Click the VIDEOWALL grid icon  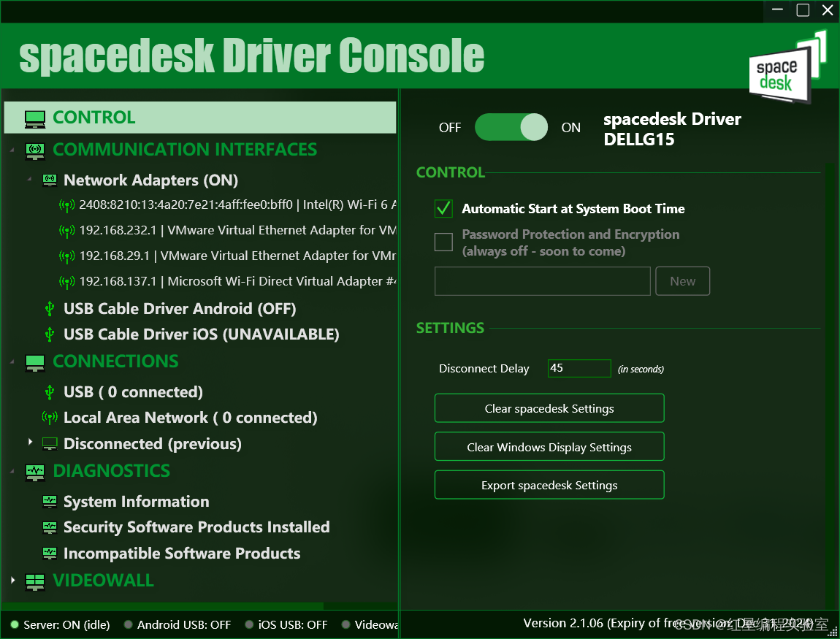[x=35, y=582]
